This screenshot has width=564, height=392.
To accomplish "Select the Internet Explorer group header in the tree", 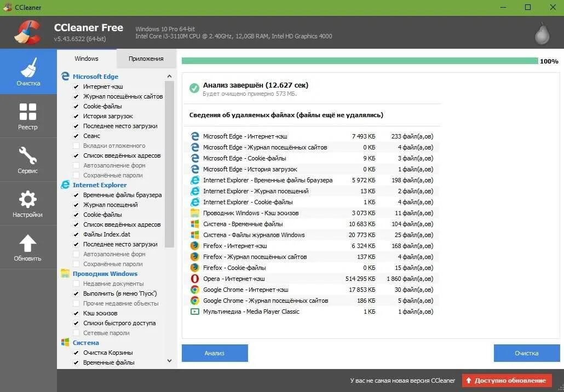I will pos(100,185).
